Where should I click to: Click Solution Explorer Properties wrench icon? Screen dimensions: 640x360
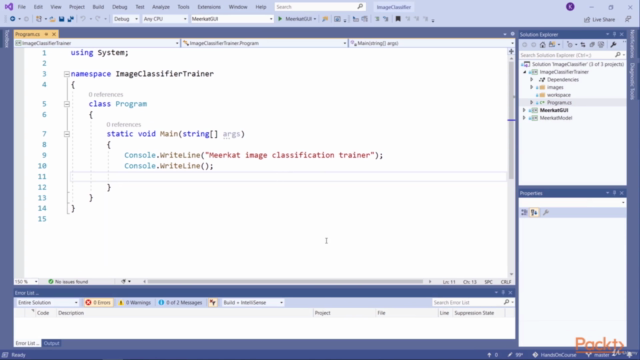613,44
